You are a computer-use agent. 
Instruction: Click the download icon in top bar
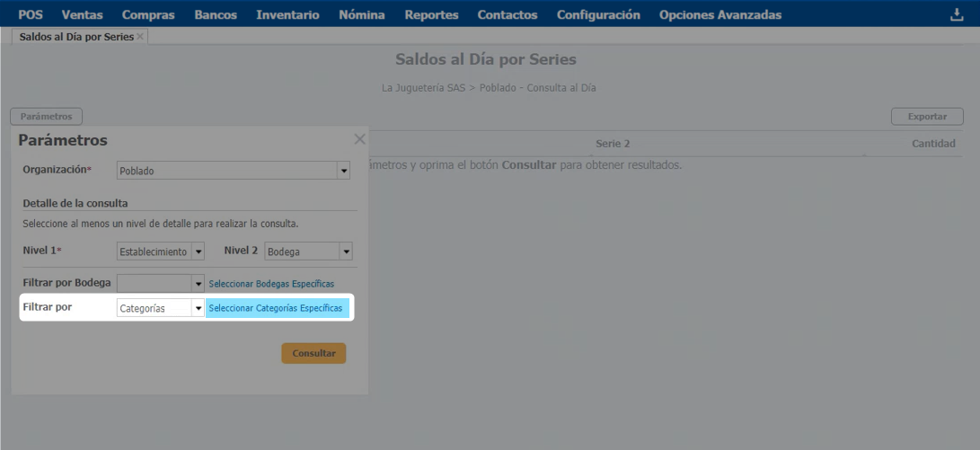956,14
